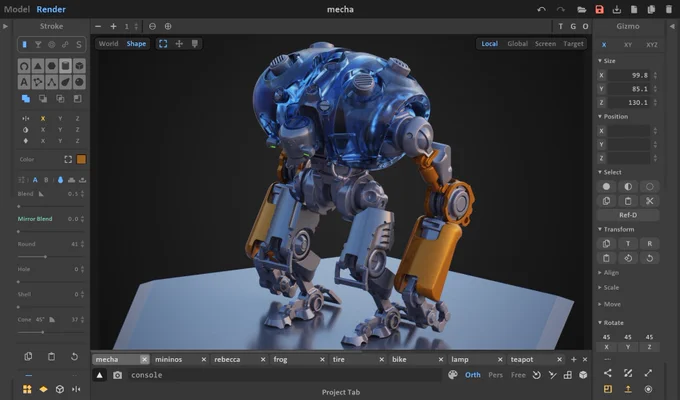Adjust the Cone slider handle
This screenshot has width=680, height=400.
tap(42, 332)
